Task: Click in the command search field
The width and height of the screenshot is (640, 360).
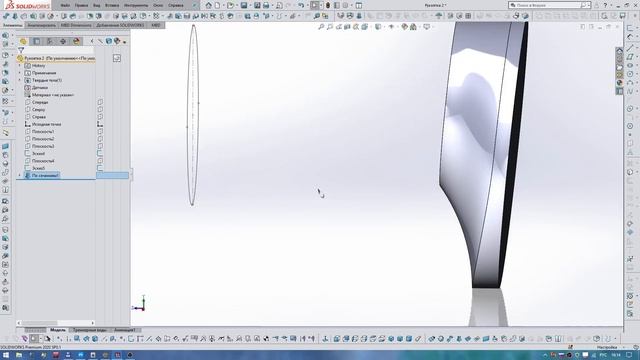Action: (548, 5)
